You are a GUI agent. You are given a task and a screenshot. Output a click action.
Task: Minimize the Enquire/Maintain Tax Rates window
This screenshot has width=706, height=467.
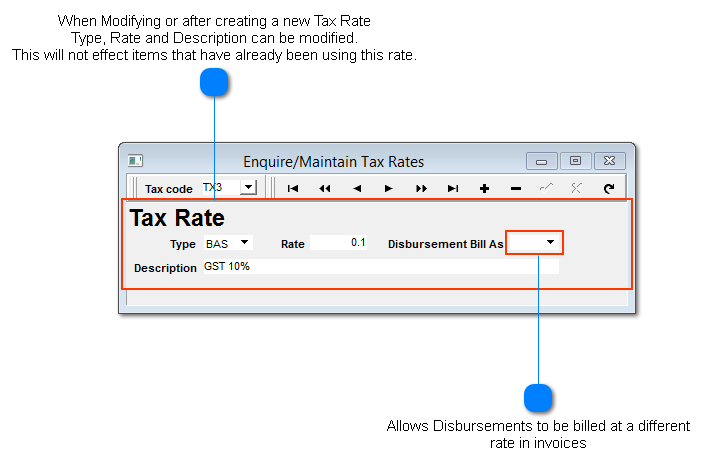click(541, 161)
